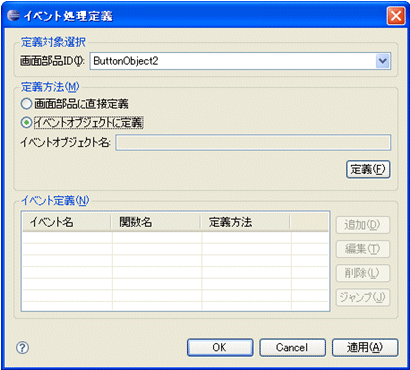Viewport: 410px width, 370px height.
Task: Click the help question mark icon
Action: [x=22, y=348]
